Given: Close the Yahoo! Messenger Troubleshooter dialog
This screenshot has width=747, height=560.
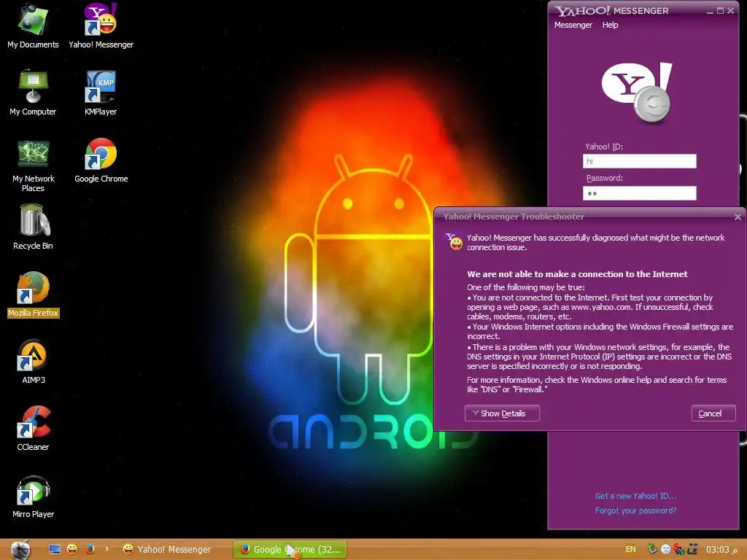Looking at the screenshot, I should [738, 217].
